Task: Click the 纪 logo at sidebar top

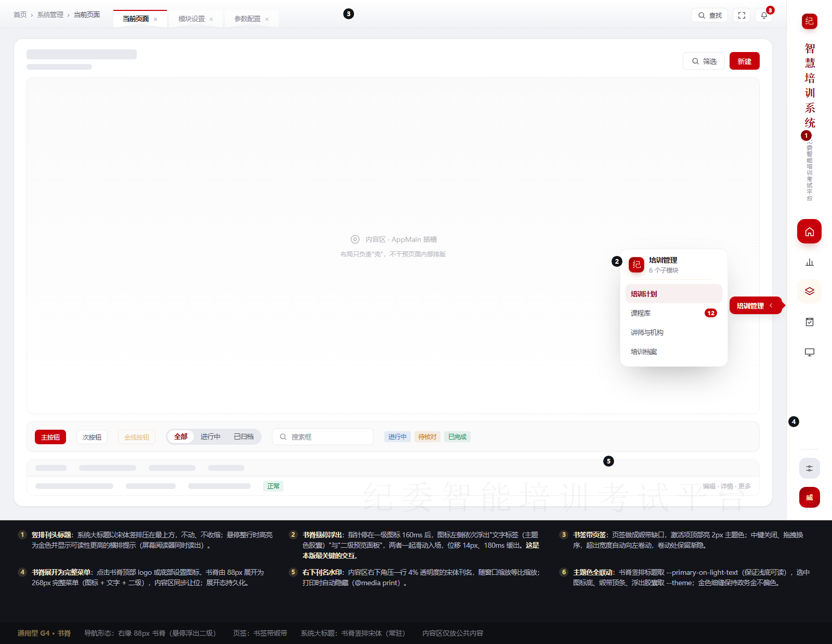Action: point(809,21)
